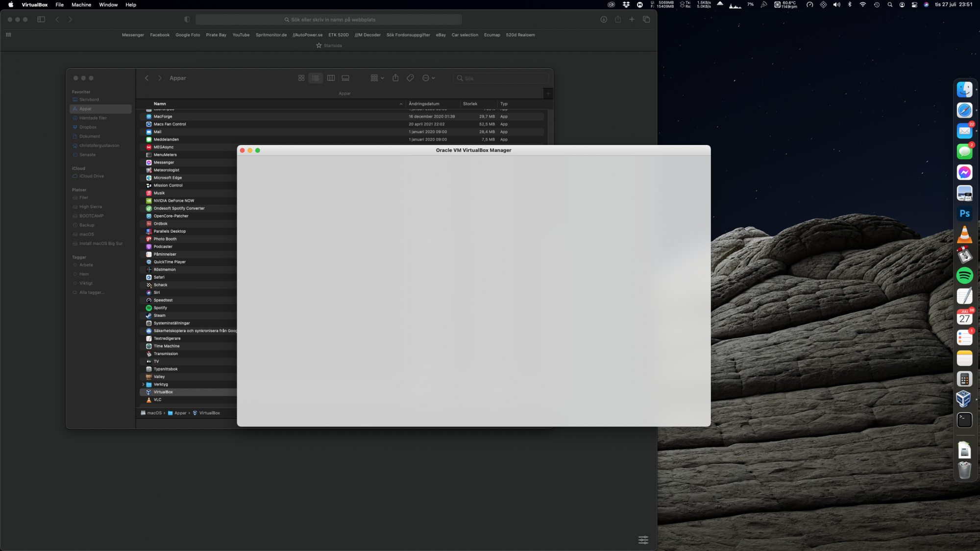Switch Finder to gallery view
The image size is (980, 551).
coord(345,78)
